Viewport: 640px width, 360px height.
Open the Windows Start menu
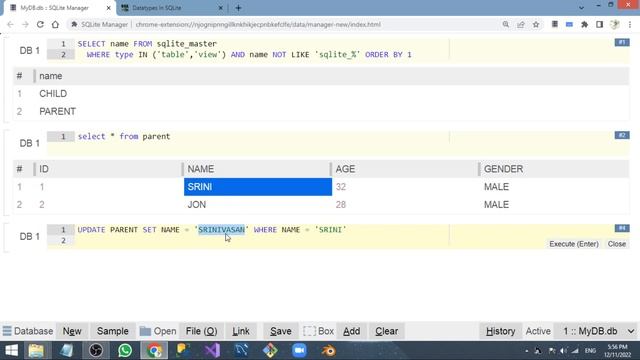[x=11, y=351]
